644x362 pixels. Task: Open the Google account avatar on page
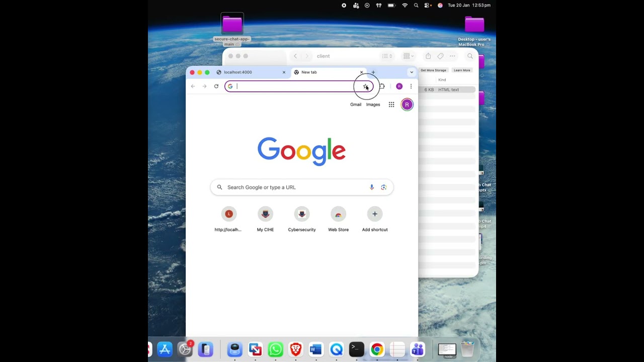407,105
